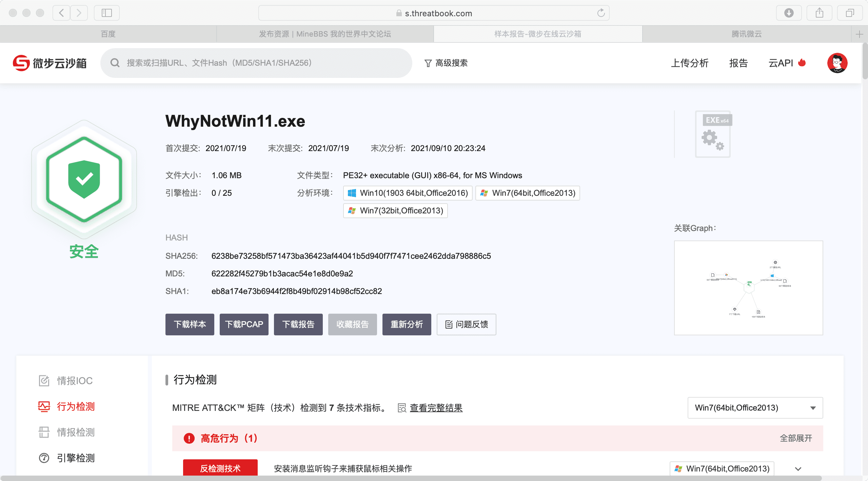Click the 高危行为 (1) heading
This screenshot has height=481, width=868.
[229, 438]
